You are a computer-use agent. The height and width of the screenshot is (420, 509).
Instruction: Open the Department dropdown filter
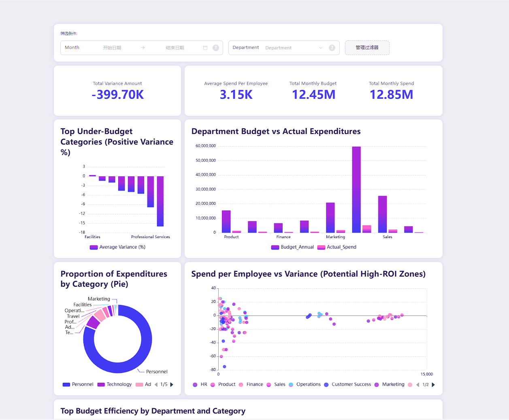[x=283, y=48]
